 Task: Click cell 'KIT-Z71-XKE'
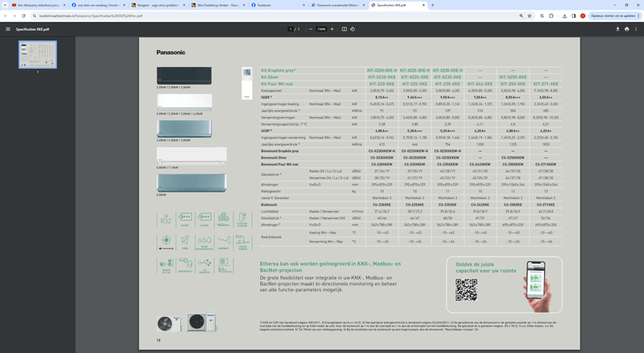546,84
